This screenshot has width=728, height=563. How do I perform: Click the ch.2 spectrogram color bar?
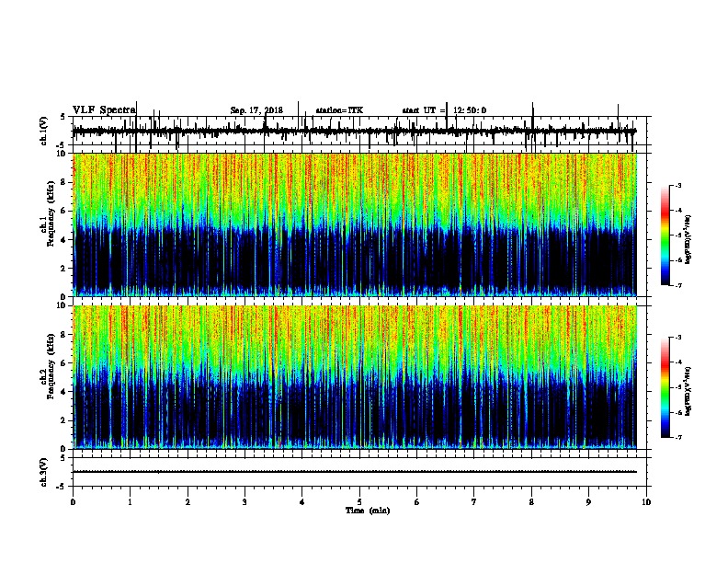(665, 387)
